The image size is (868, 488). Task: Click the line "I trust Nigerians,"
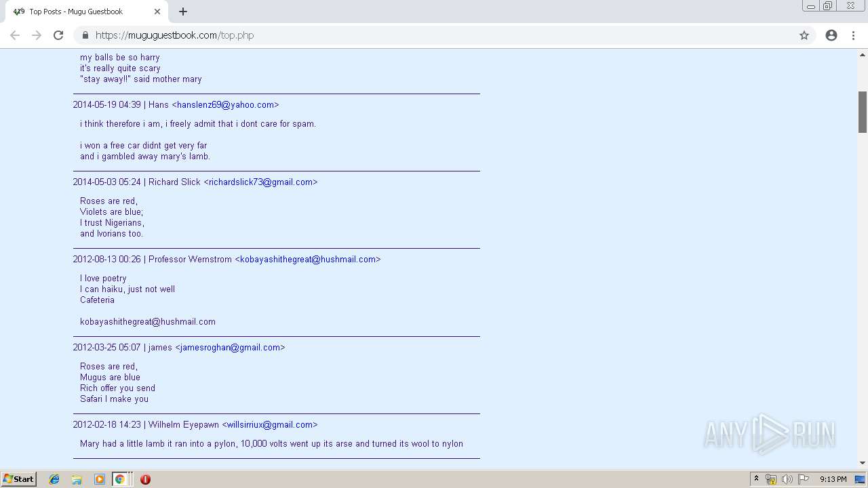tap(112, 223)
